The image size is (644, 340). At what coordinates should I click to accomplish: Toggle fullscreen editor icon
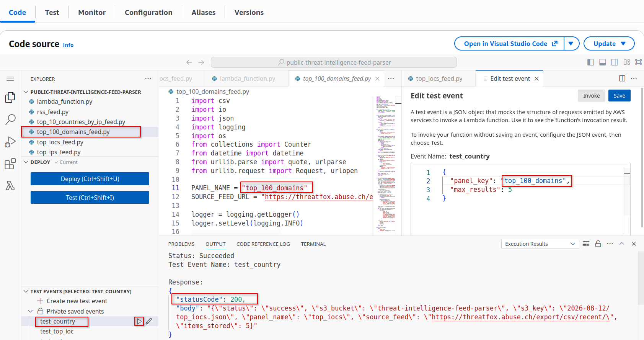638,62
